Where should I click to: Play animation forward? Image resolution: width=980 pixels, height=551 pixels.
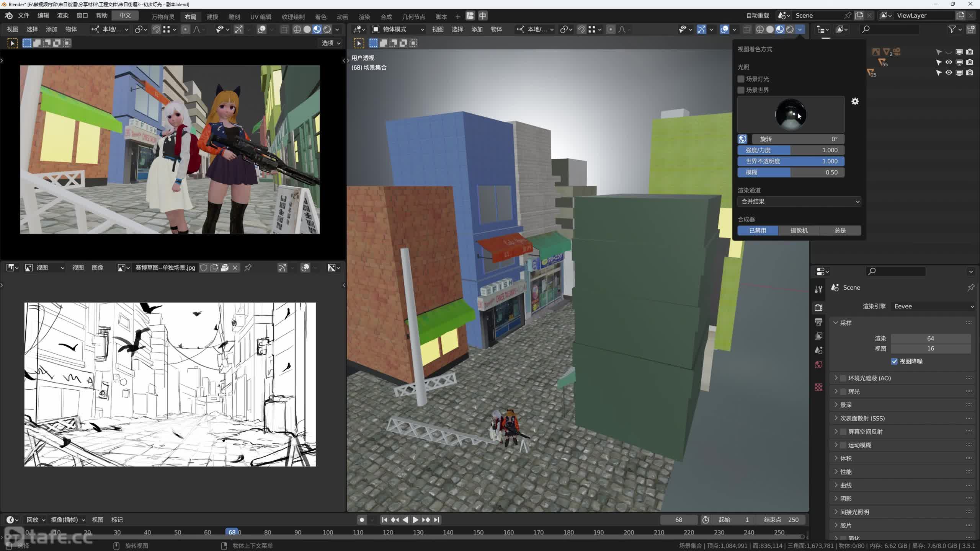415,520
